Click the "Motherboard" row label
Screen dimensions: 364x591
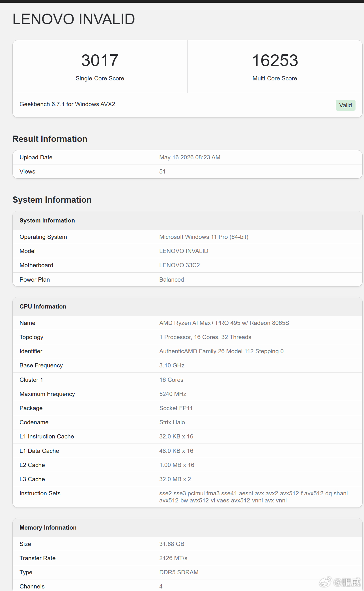tap(36, 265)
